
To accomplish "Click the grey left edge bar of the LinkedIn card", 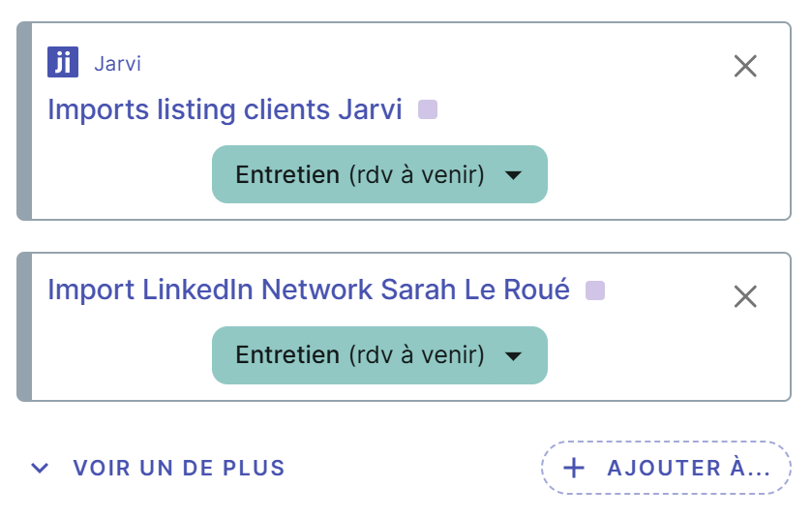I will (25, 326).
